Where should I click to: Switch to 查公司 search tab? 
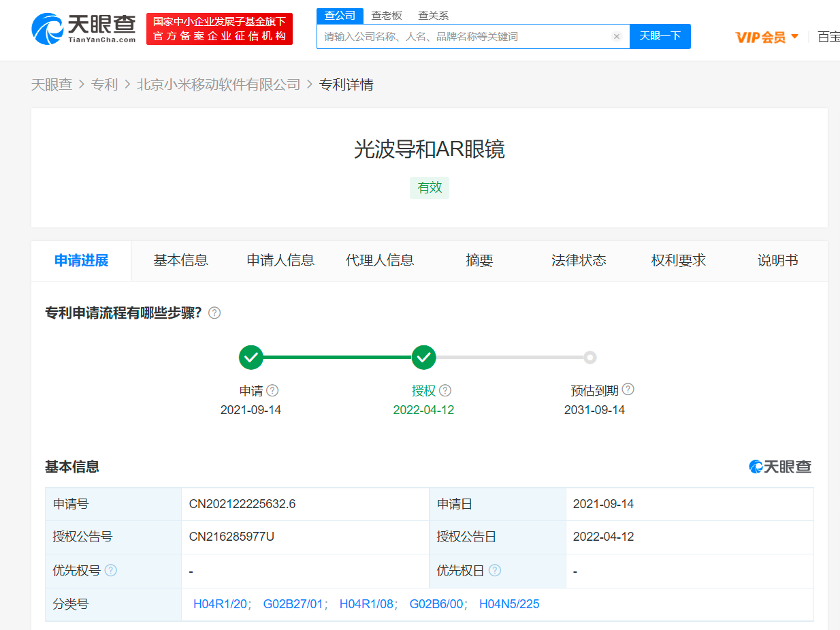340,16
